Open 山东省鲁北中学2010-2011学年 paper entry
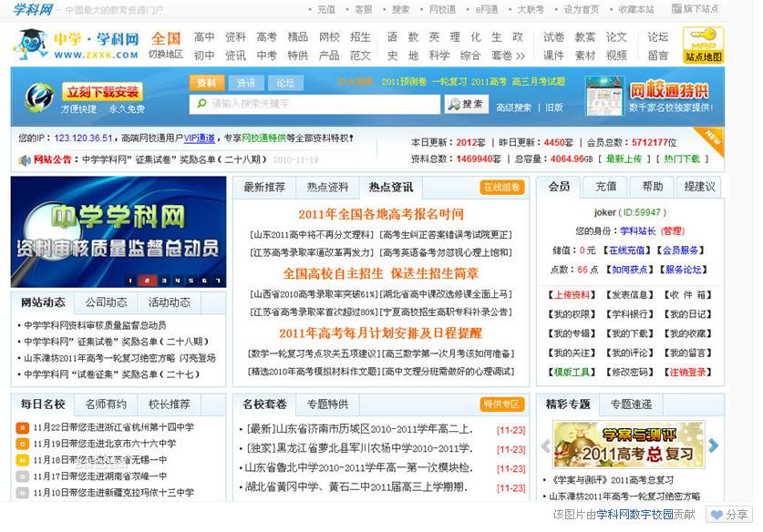763x532 pixels. click(358, 468)
